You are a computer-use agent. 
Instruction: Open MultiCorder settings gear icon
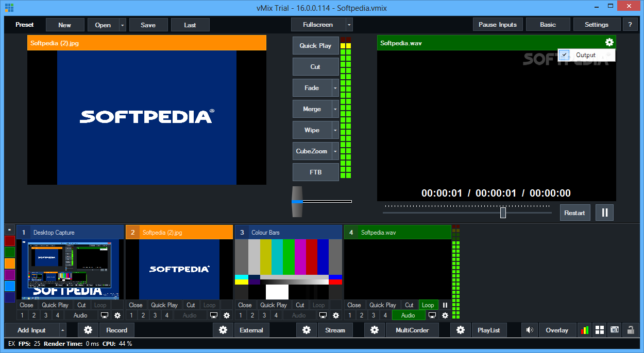(x=375, y=330)
